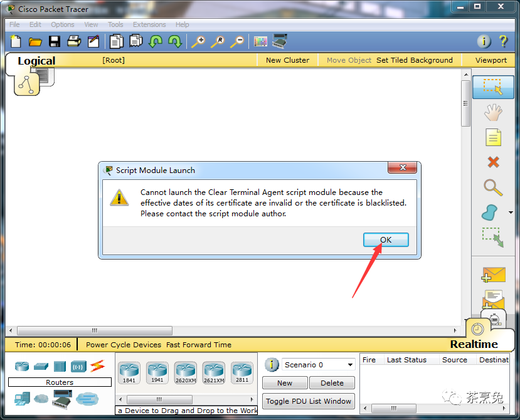Image resolution: width=520 pixels, height=420 pixels.
Task: Select the Wireless Devices category icon
Action: click(x=78, y=367)
